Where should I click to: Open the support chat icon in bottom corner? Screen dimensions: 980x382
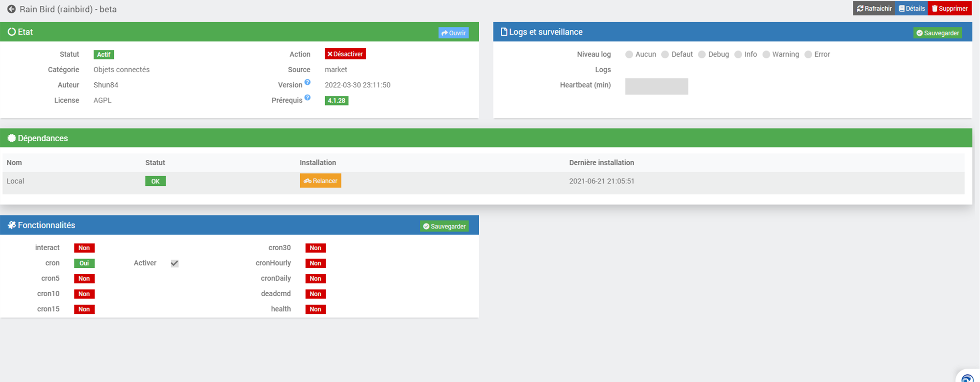967,378
